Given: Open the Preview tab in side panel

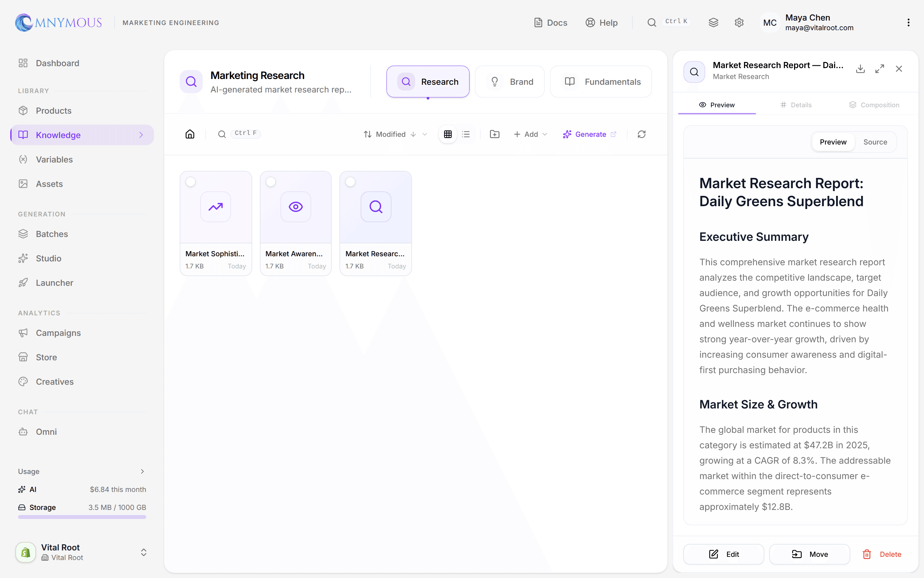Looking at the screenshot, I should 717,105.
